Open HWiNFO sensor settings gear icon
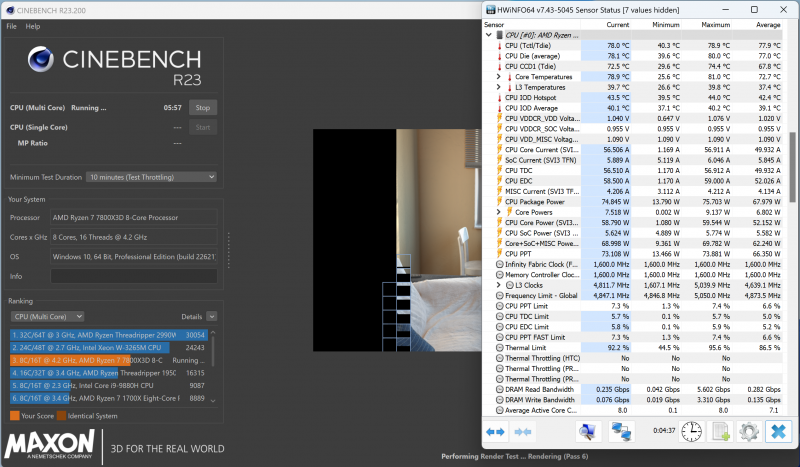The height and width of the screenshot is (467, 800). tap(747, 431)
